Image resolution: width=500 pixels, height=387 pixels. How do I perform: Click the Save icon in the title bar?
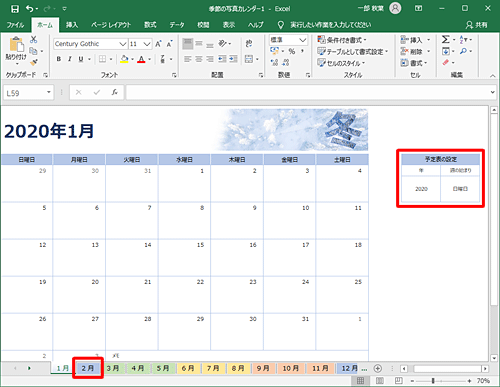(x=15, y=9)
